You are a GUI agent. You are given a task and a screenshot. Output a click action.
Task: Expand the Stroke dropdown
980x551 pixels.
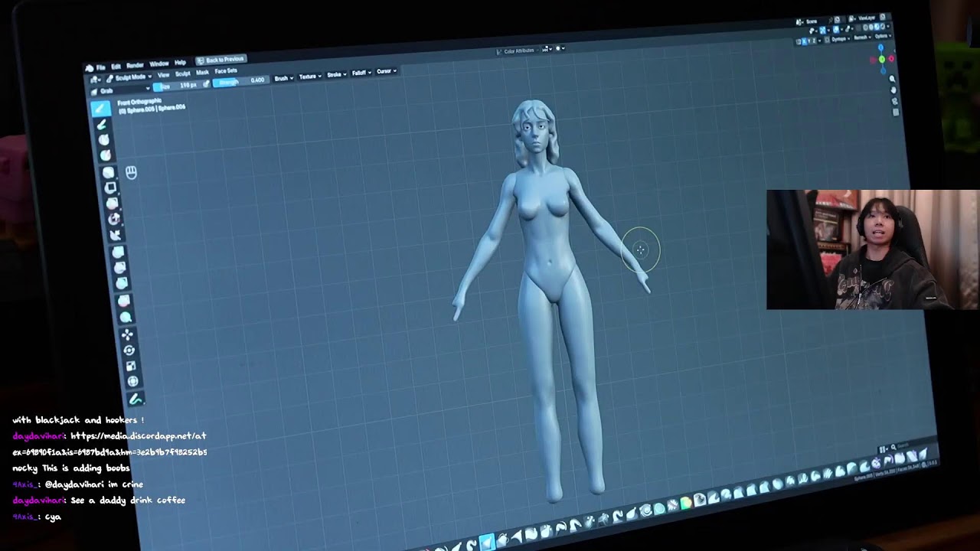pos(337,75)
